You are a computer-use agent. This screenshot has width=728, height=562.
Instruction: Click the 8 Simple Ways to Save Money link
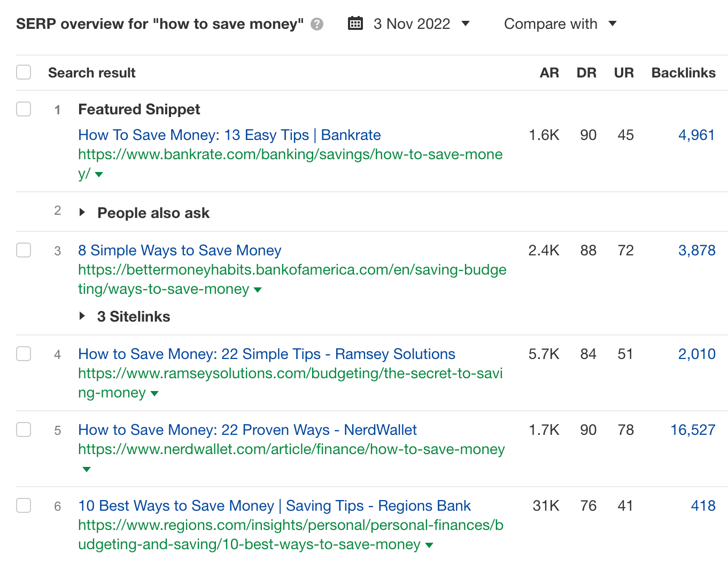pyautogui.click(x=180, y=250)
